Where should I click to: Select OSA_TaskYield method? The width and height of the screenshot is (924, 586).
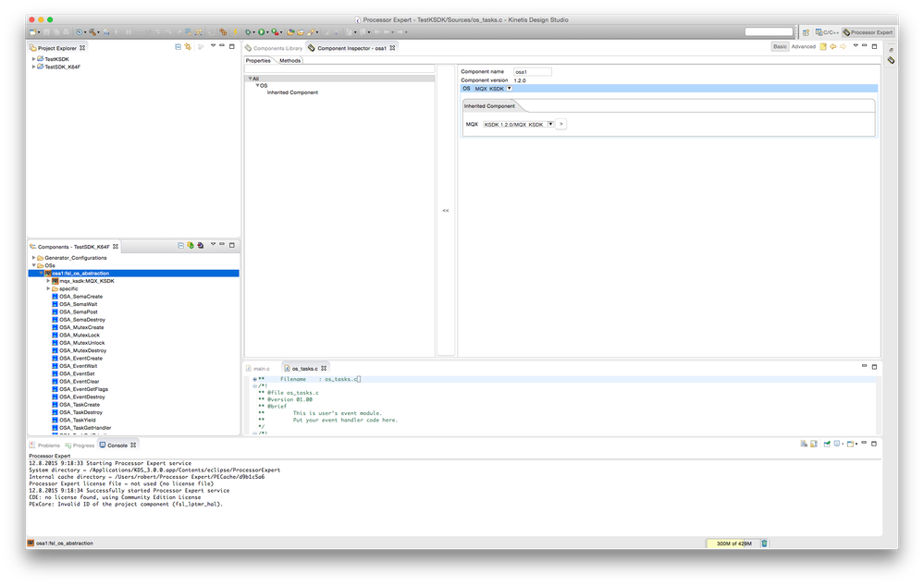point(77,420)
